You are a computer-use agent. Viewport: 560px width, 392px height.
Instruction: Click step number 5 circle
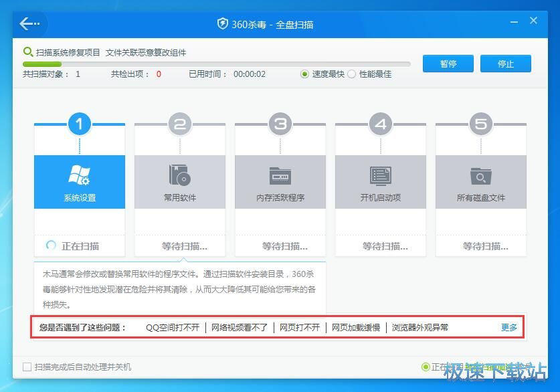[x=480, y=124]
